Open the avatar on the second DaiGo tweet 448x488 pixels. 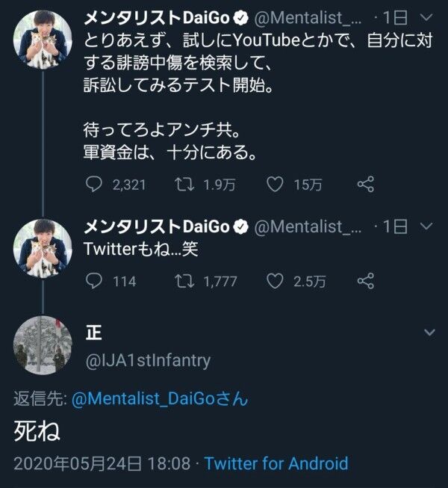pos(43,247)
